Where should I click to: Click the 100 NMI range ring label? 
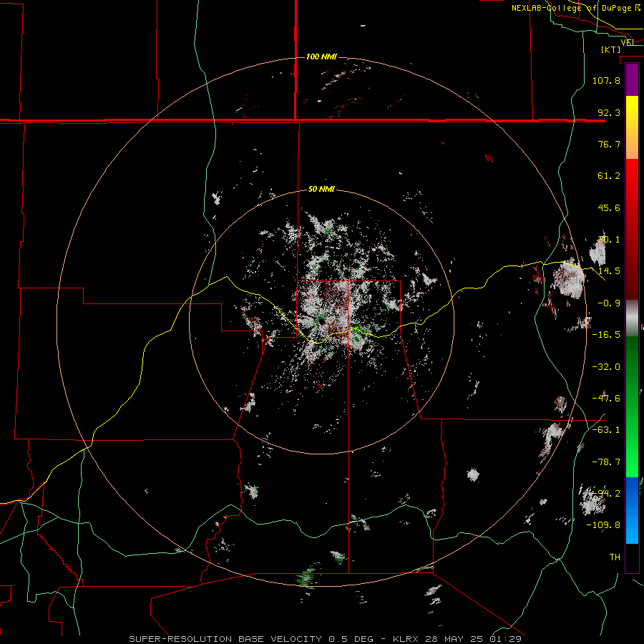click(x=321, y=57)
